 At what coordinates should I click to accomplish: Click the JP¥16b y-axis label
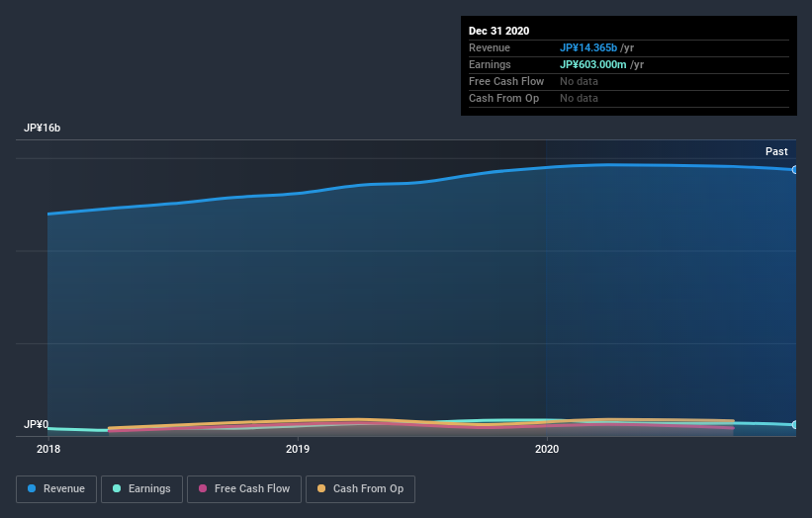[x=42, y=128]
